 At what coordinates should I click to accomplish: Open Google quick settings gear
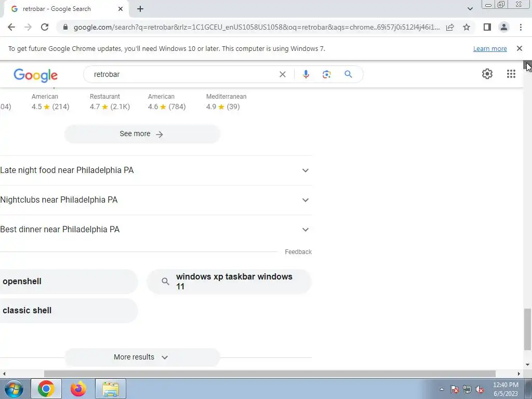tap(487, 74)
